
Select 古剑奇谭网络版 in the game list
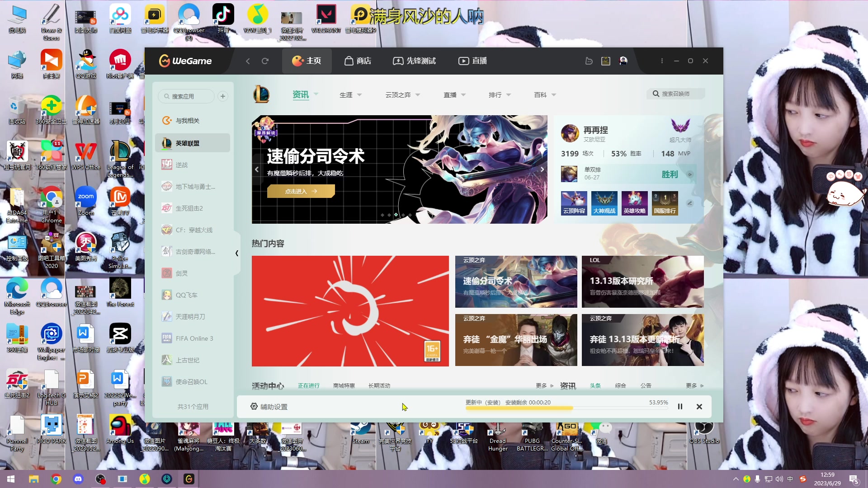(x=193, y=252)
